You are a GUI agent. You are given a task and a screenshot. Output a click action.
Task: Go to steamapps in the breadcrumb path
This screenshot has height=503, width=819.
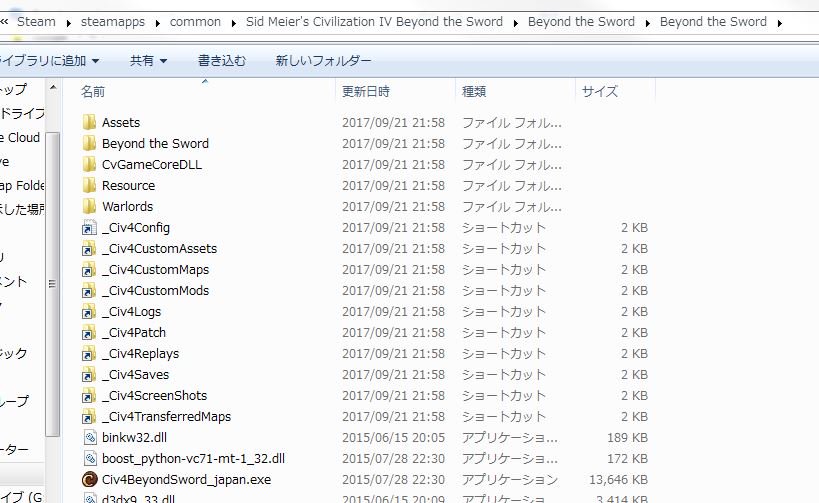point(113,22)
